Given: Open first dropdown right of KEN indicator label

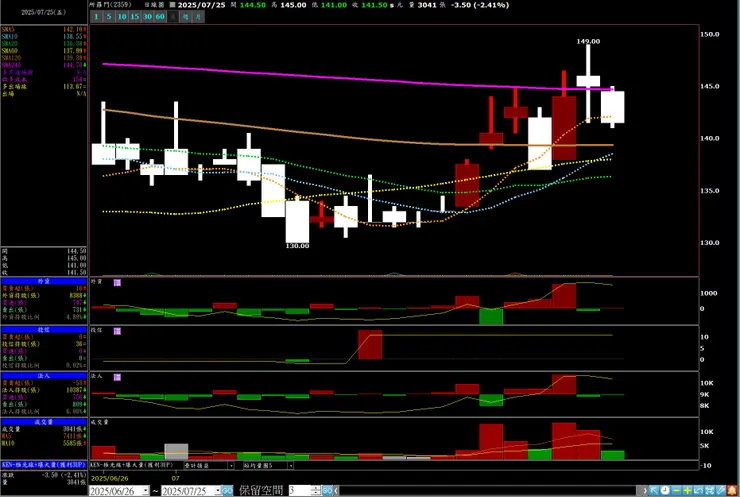Looking at the screenshot, I should tap(231, 465).
